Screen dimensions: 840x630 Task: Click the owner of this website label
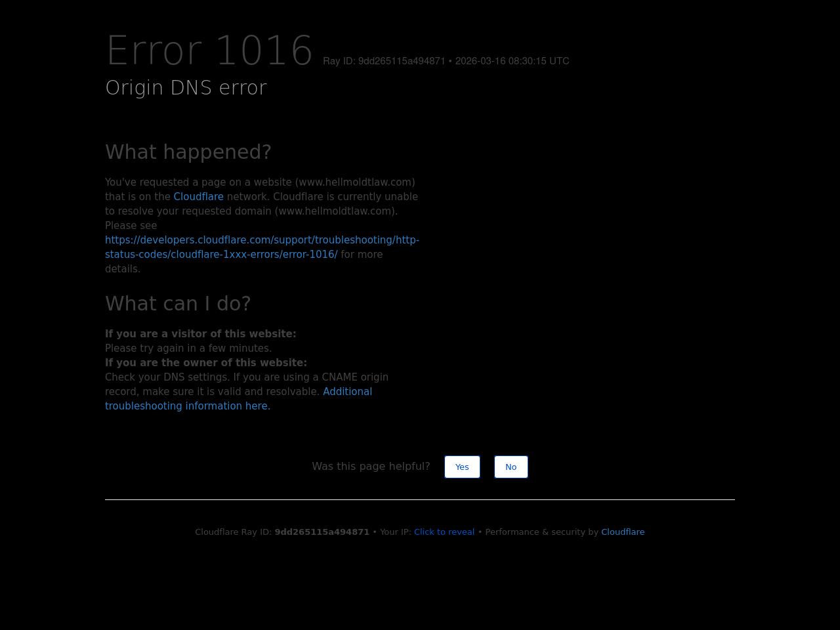click(x=205, y=363)
